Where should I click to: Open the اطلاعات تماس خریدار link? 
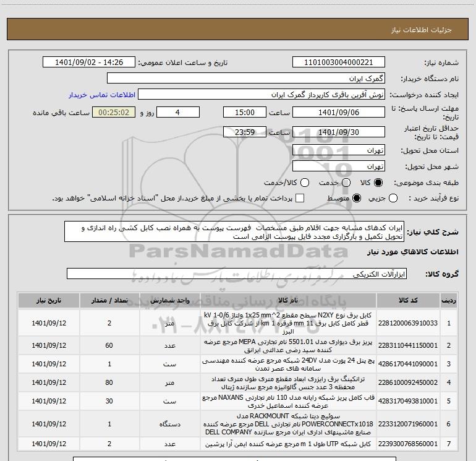(x=102, y=95)
